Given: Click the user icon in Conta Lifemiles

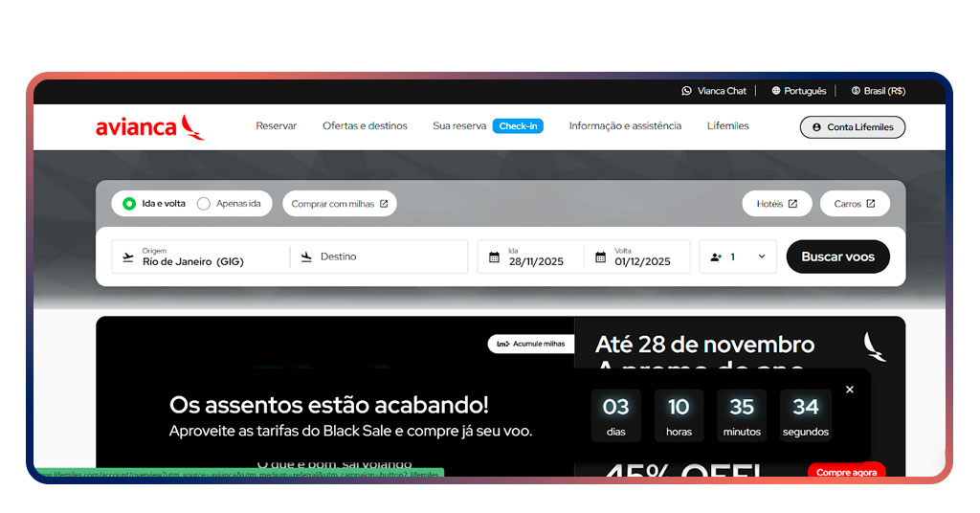Looking at the screenshot, I should [x=816, y=127].
